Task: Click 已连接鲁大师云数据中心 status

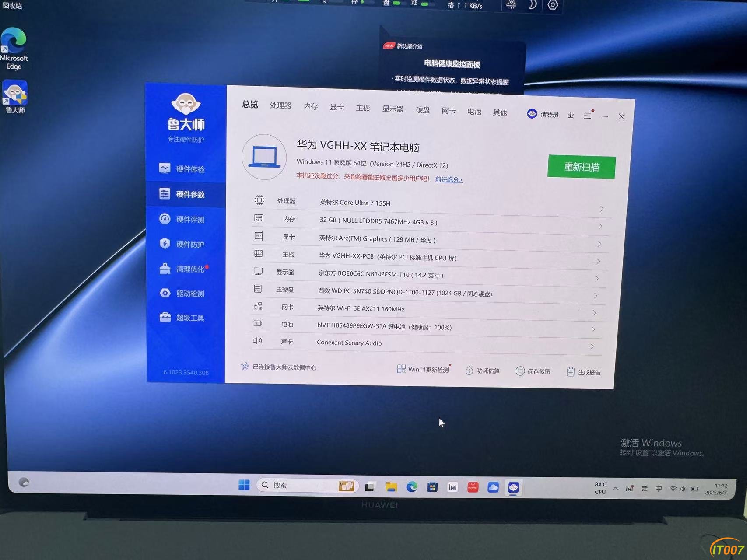Action: [279, 367]
